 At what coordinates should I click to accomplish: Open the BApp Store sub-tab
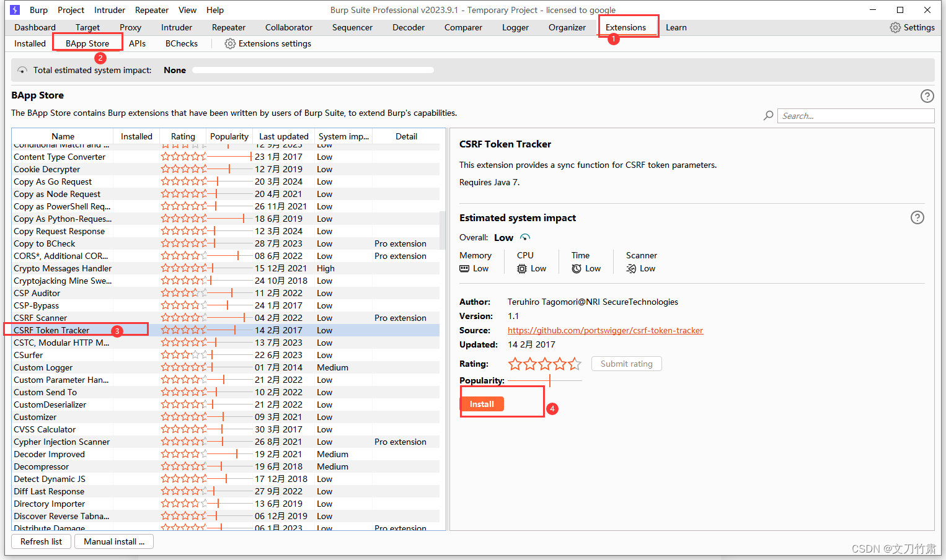87,43
